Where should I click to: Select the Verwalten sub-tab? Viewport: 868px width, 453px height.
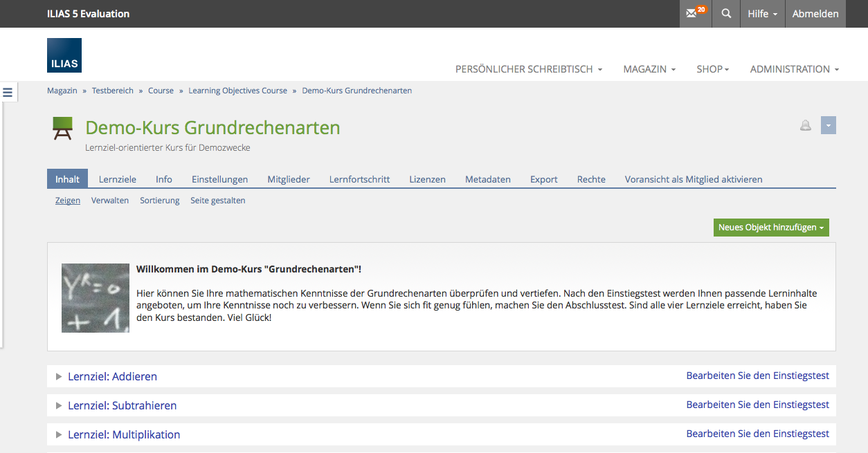[110, 201]
